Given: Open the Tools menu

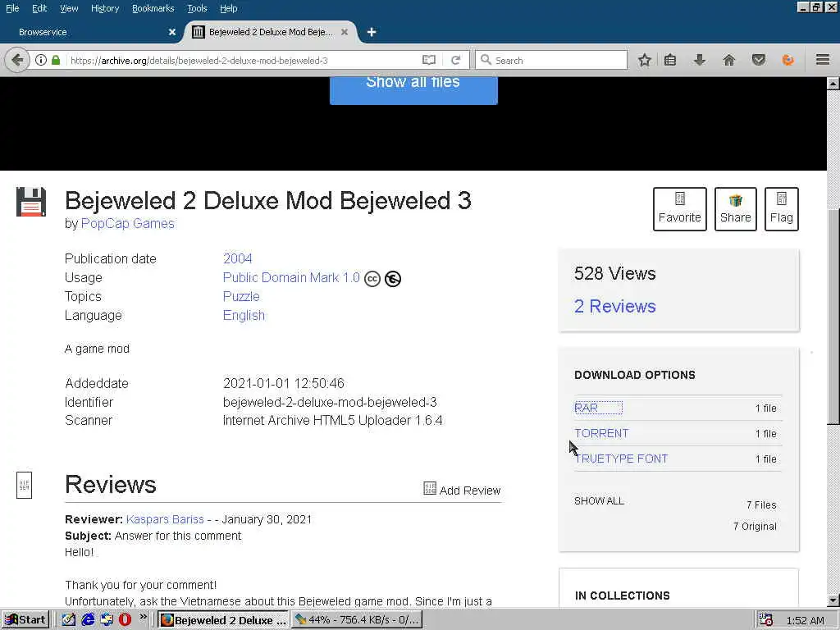Looking at the screenshot, I should click(x=197, y=8).
